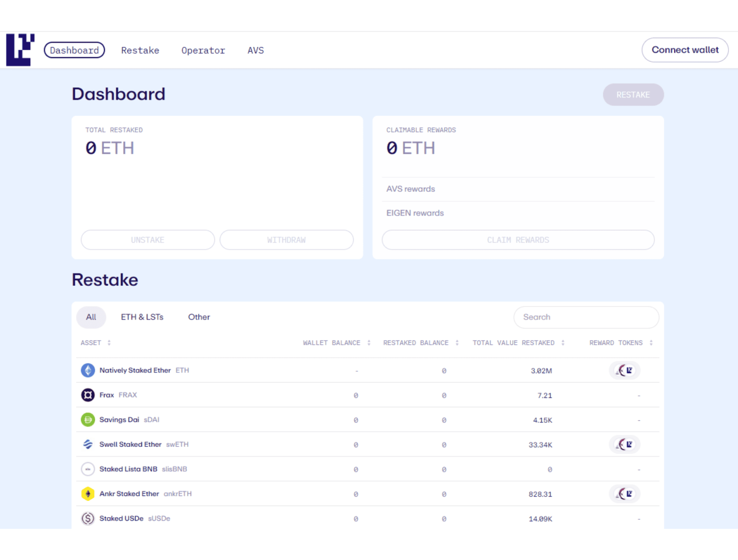Click reward tokens badge for Natively Staked Ether
Image resolution: width=738 pixels, height=560 pixels.
[625, 370]
